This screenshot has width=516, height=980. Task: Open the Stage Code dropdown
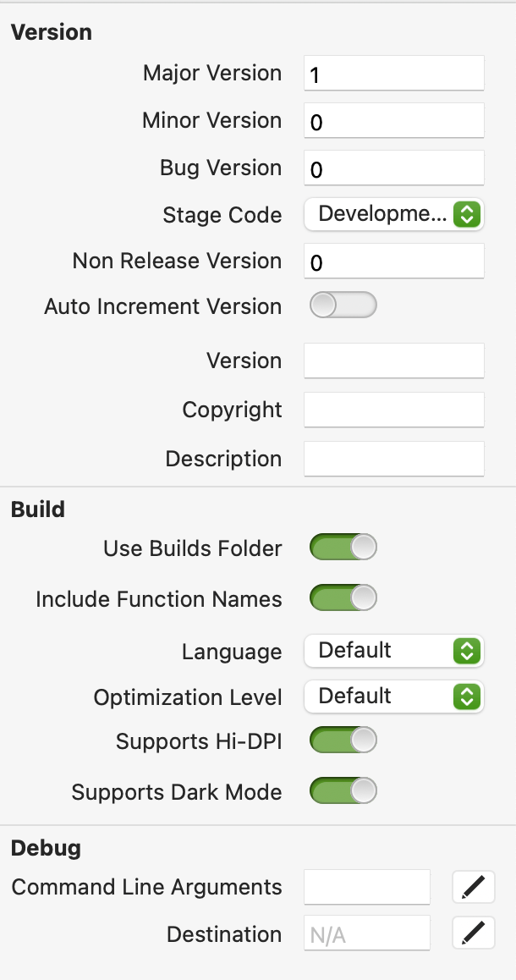point(393,215)
